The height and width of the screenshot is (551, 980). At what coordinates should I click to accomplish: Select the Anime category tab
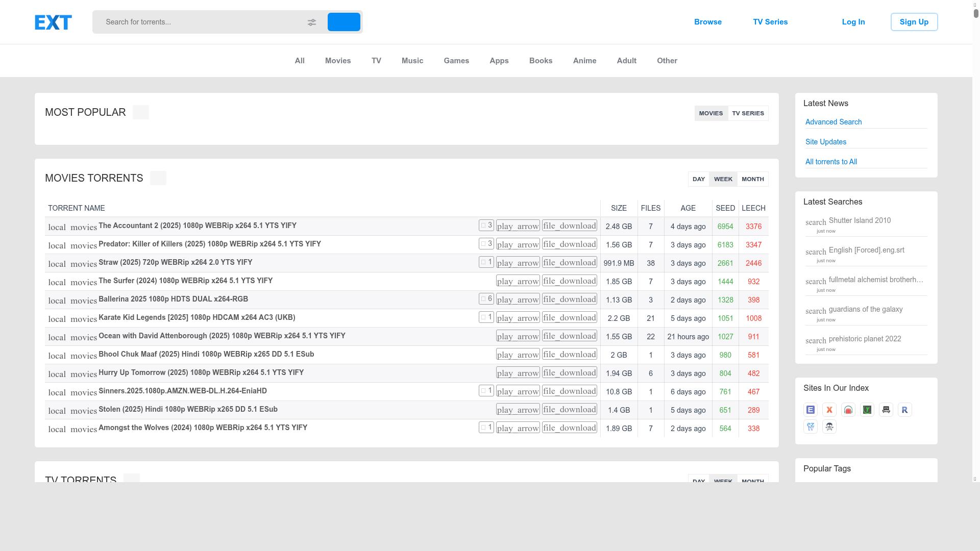coord(584,61)
